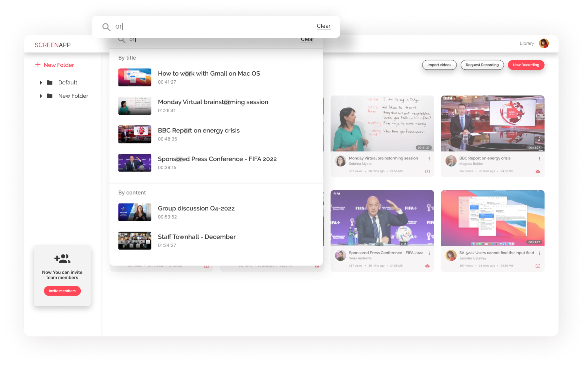
Task: Click Sean Andrews' avatar on the video card
Action: pos(340,256)
